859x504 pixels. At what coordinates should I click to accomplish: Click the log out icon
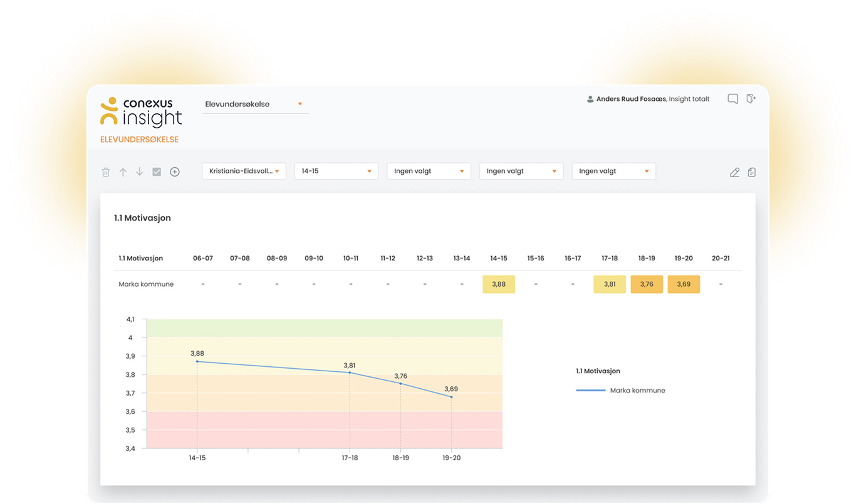coord(751,99)
